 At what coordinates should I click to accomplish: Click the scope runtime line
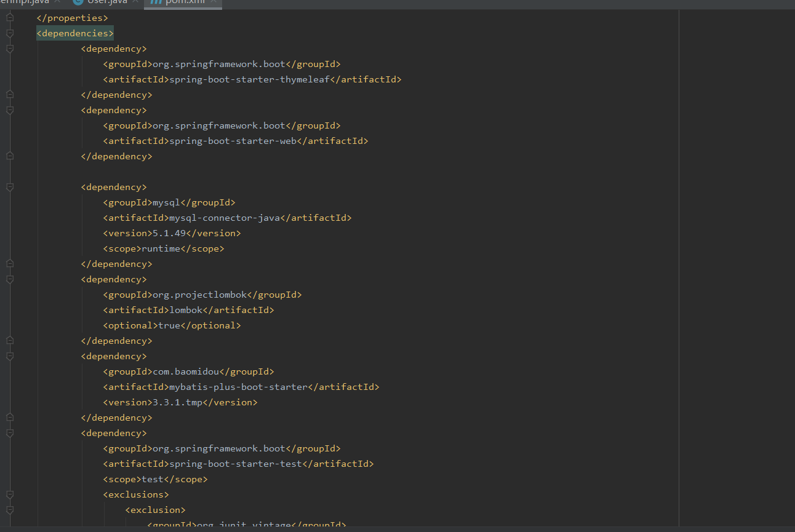pos(164,248)
